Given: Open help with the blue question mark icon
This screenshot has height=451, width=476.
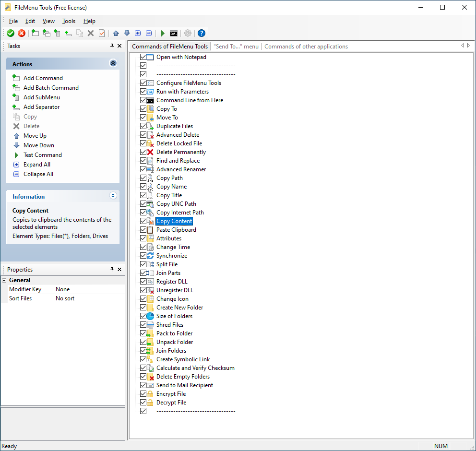Looking at the screenshot, I should [x=201, y=33].
